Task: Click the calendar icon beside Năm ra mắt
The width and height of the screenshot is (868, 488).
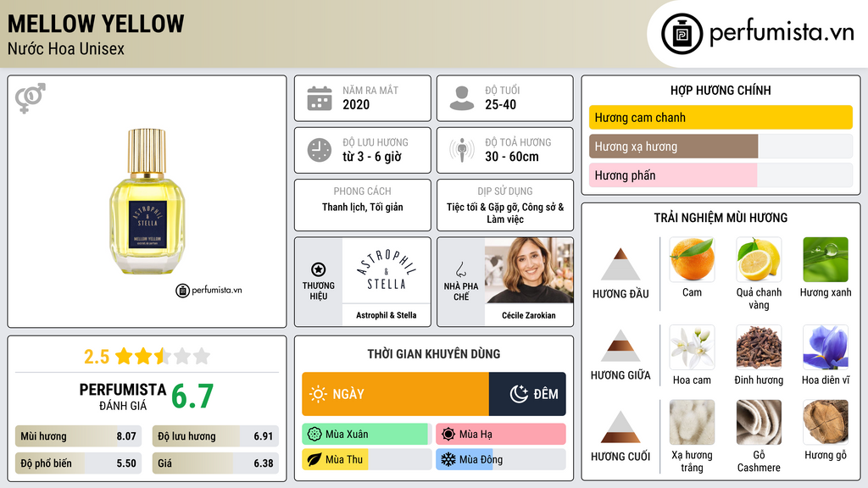Action: (320, 98)
